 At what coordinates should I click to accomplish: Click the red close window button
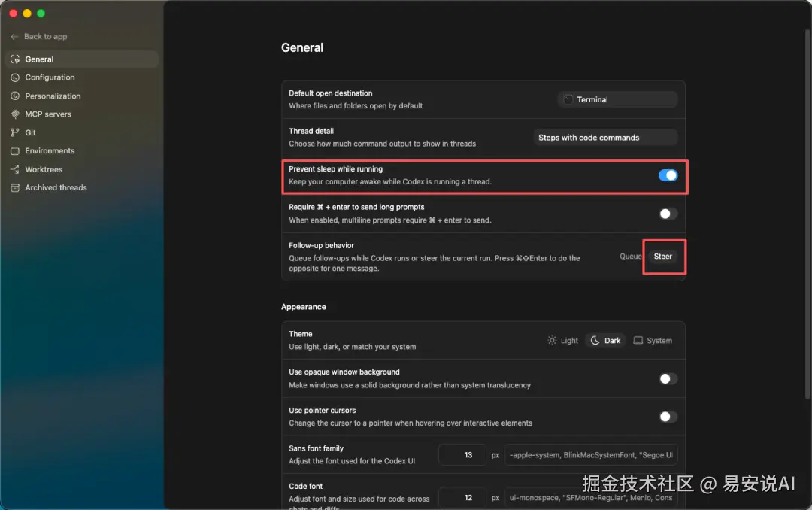[x=14, y=14]
